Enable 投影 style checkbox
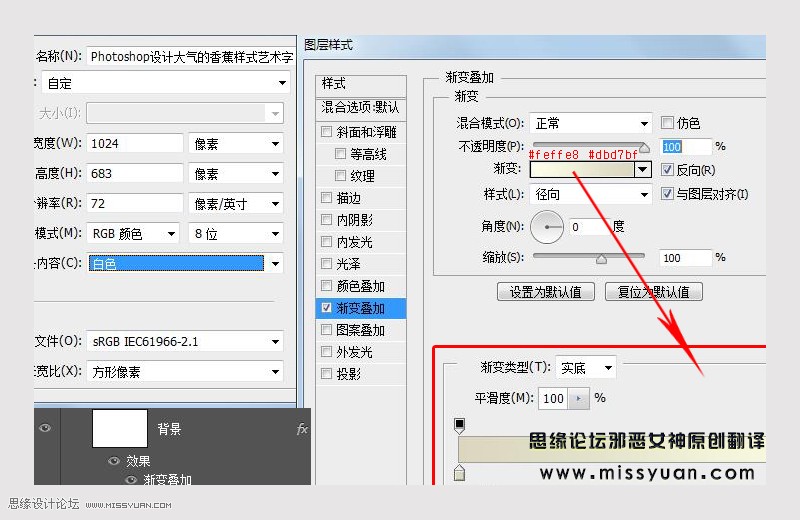 coord(327,374)
